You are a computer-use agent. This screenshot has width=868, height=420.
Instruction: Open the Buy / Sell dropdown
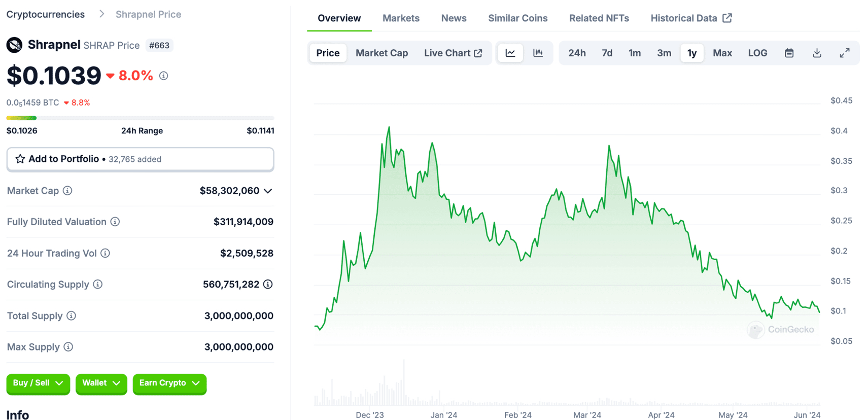coord(38,383)
